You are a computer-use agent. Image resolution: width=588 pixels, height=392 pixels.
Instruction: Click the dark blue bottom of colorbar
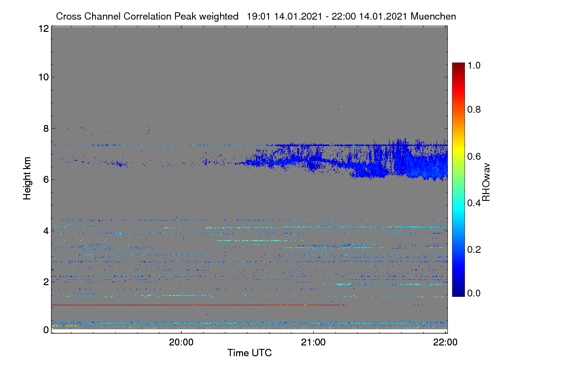pos(458,293)
